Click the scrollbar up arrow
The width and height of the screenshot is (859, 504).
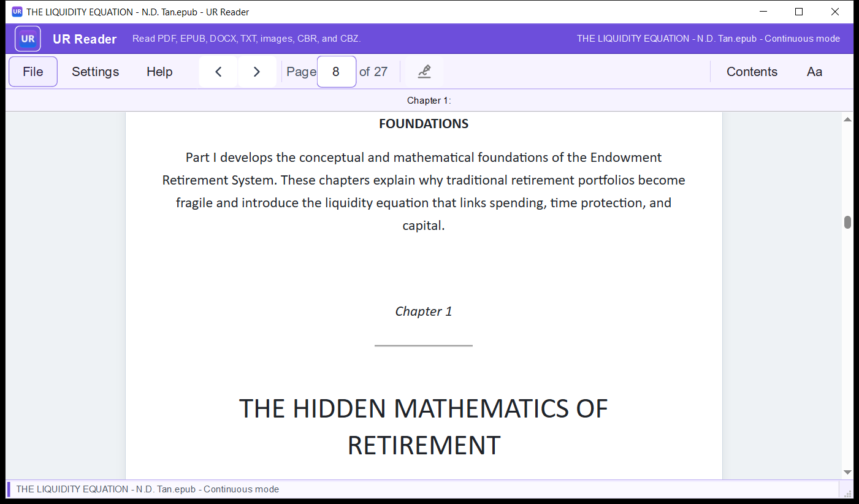click(848, 120)
